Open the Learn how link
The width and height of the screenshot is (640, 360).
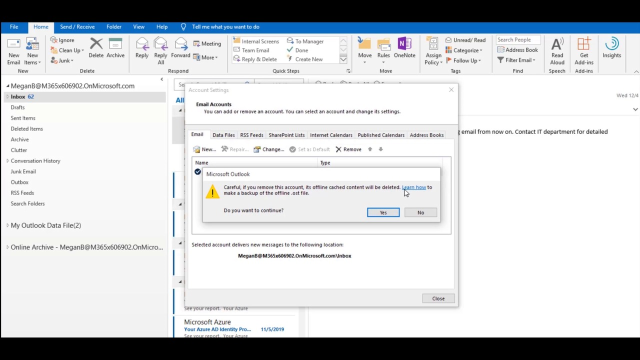pos(414,187)
